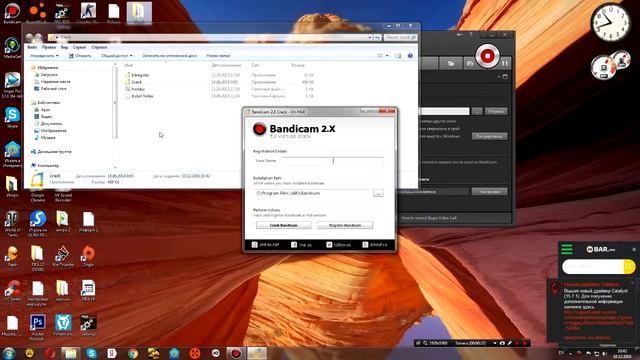640x360 pixels.
Task: Click the Explorer back navigation button
Action: click(29, 38)
